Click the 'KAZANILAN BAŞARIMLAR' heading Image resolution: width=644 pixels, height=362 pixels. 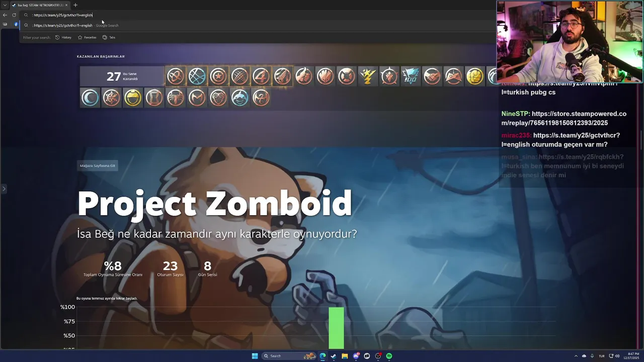tap(101, 56)
